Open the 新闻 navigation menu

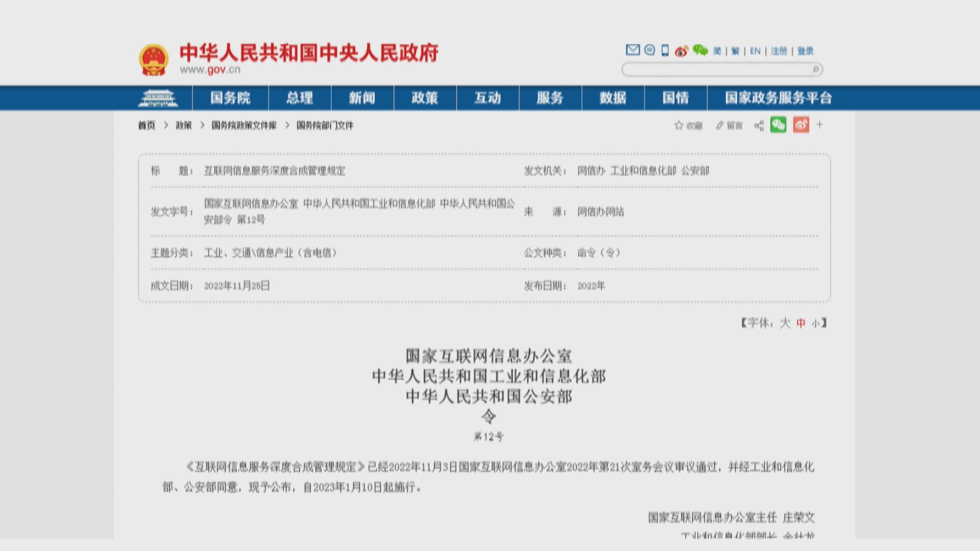362,98
